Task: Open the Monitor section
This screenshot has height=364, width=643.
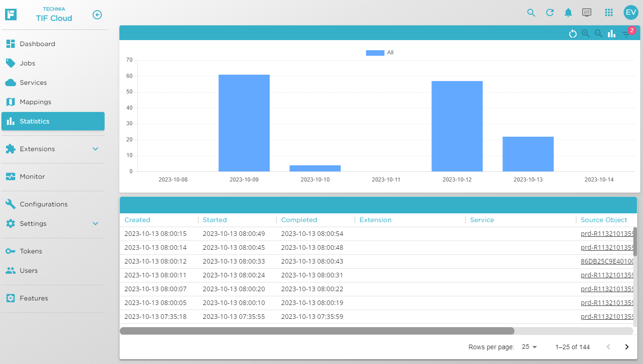Action: pyautogui.click(x=32, y=176)
